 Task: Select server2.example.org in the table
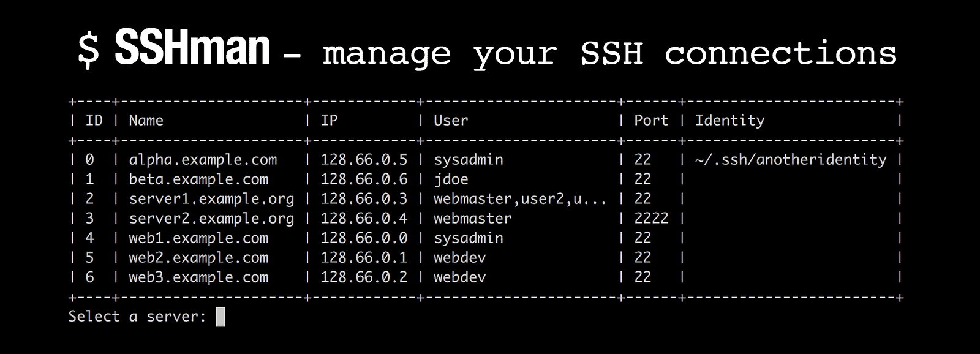click(211, 219)
